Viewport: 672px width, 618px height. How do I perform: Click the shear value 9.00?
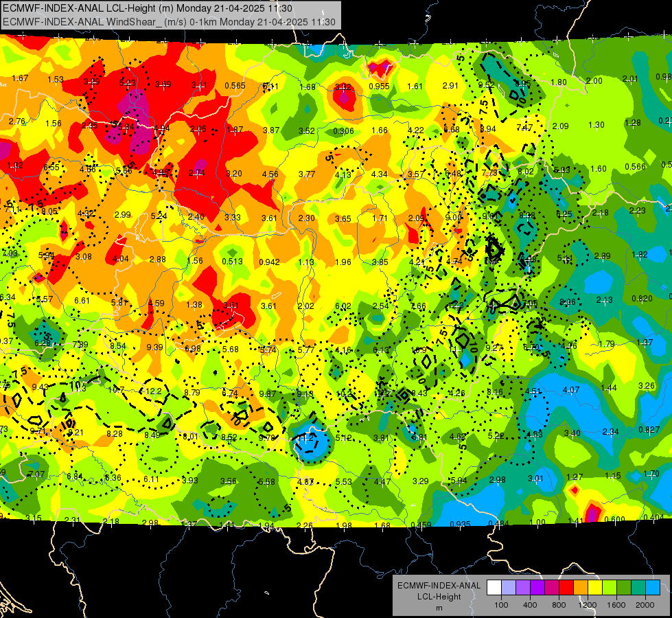[454, 218]
